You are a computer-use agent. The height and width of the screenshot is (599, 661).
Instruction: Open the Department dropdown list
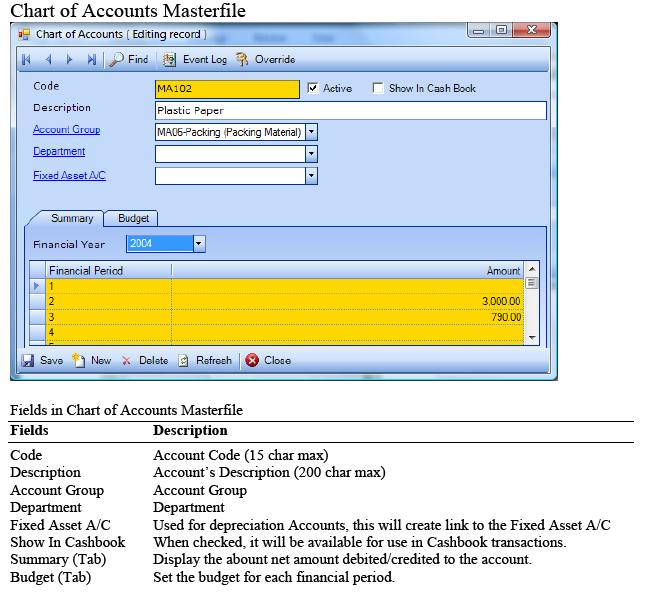311,154
